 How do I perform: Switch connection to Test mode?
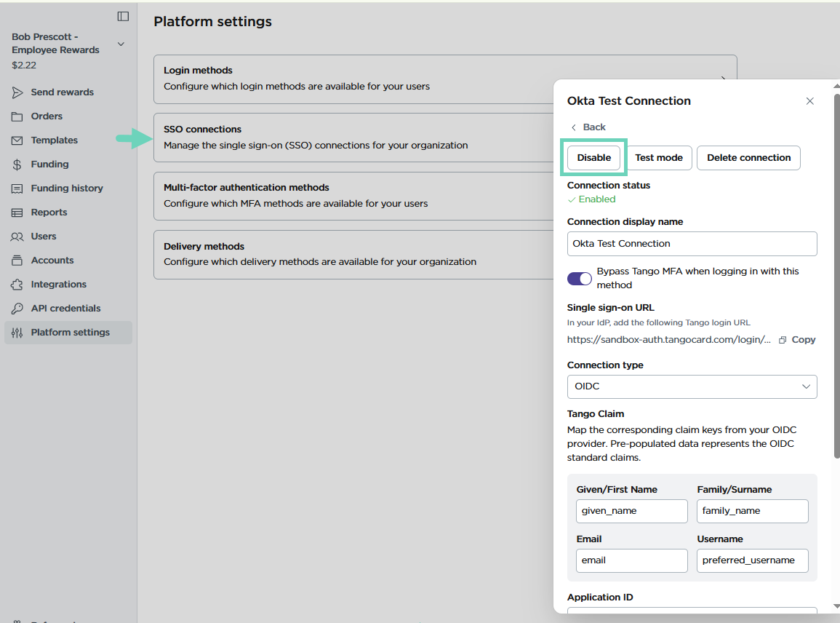659,158
